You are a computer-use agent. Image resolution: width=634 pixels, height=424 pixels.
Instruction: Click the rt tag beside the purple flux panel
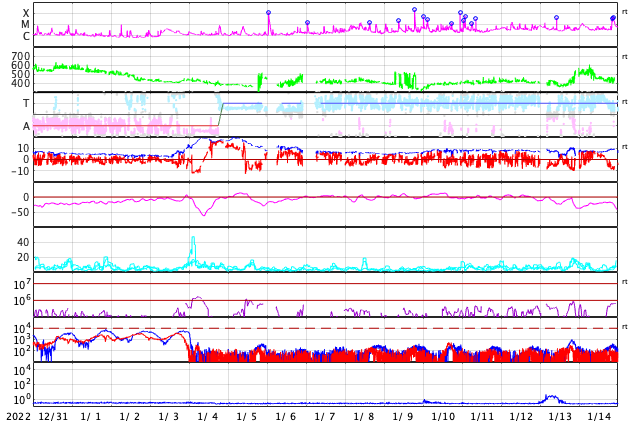pyautogui.click(x=625, y=282)
